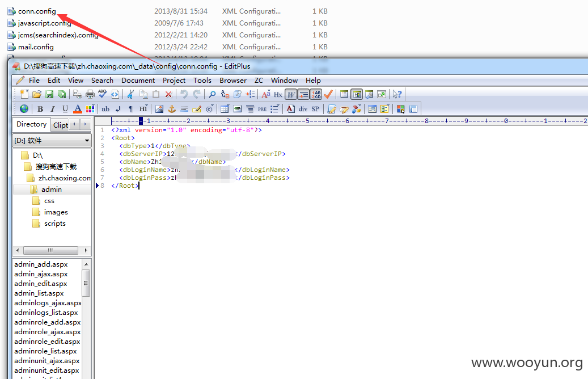Select the images folder
Screen dimensions: 588x379
click(56, 212)
